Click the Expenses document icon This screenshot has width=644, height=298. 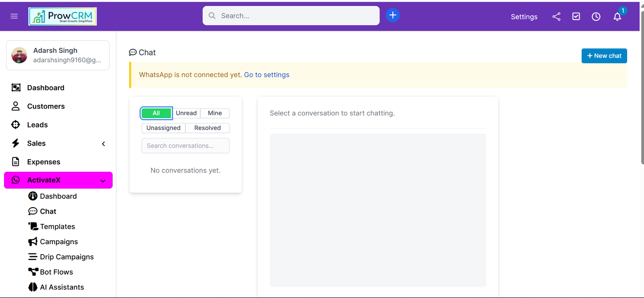(16, 162)
